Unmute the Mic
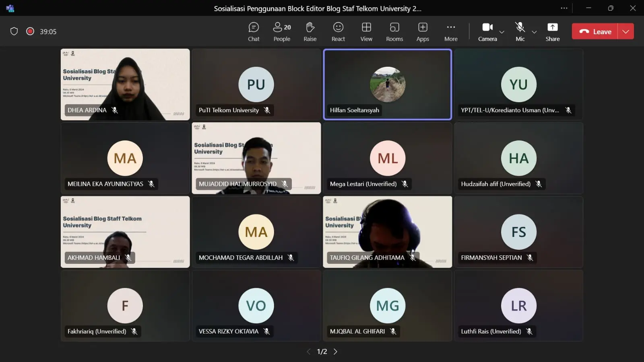The image size is (644, 362). (520, 32)
